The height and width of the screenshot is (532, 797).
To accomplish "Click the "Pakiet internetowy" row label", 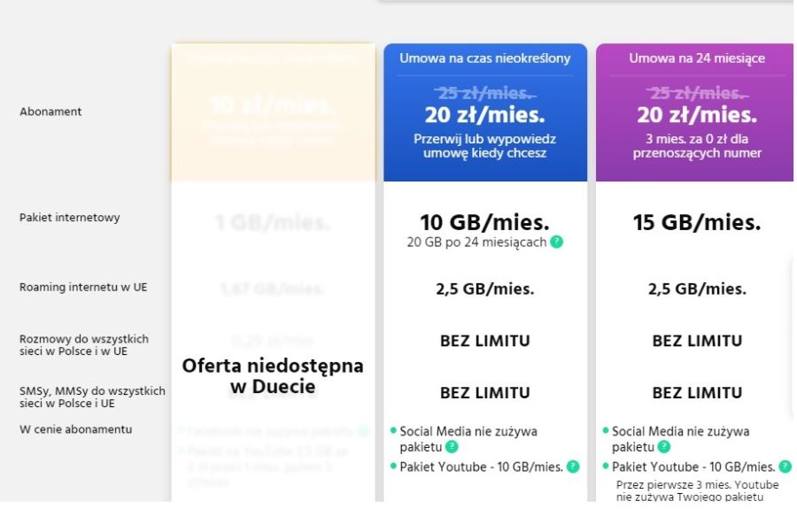I will (70, 218).
